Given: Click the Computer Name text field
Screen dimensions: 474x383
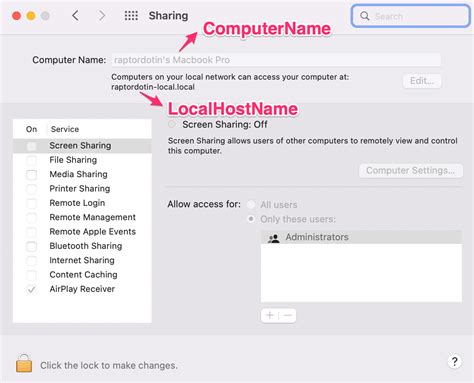Looking at the screenshot, I should pos(276,60).
